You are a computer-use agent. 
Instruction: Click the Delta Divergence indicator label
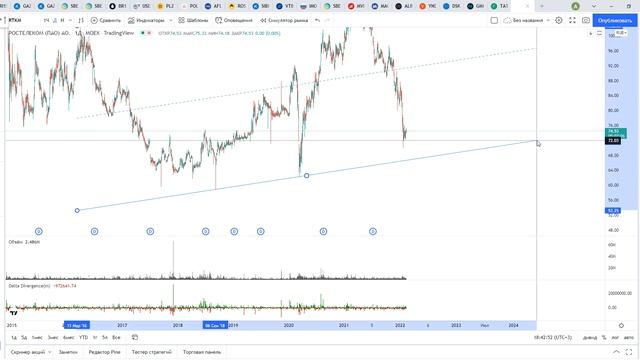(29, 286)
